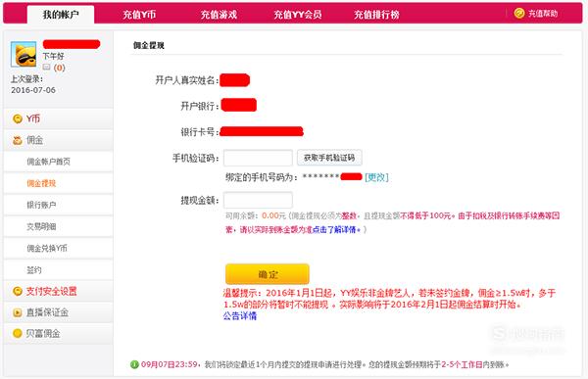Click the yellow 确定 button
588x379 pixels.
pyautogui.click(x=268, y=274)
